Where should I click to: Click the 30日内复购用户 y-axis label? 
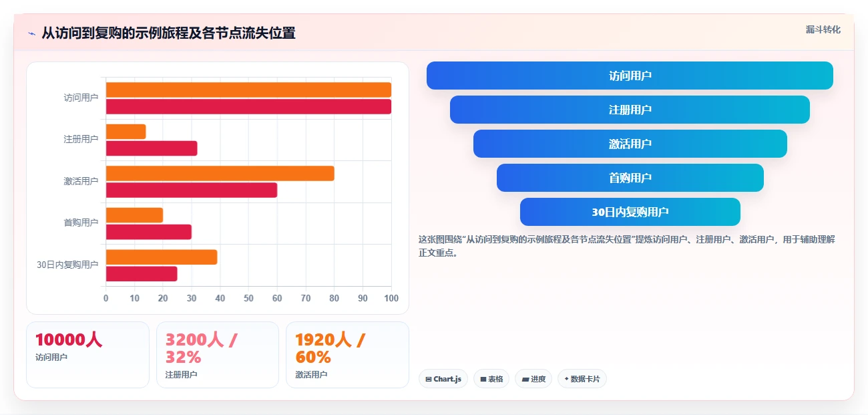point(67,265)
